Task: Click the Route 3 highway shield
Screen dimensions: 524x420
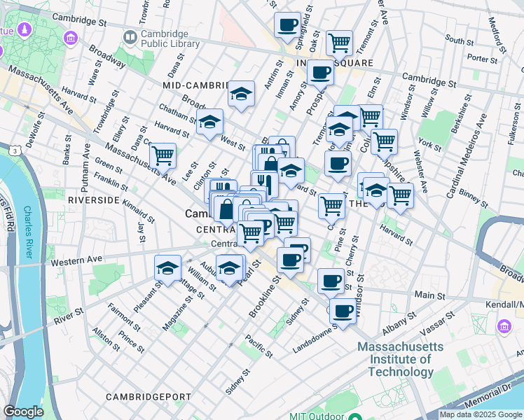Action: coord(15,151)
